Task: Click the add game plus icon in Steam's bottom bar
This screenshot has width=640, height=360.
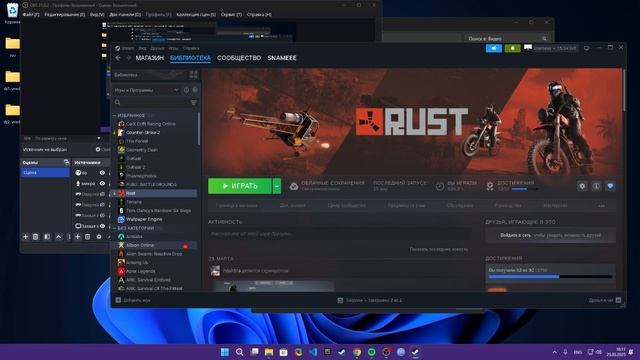Action: (118, 300)
